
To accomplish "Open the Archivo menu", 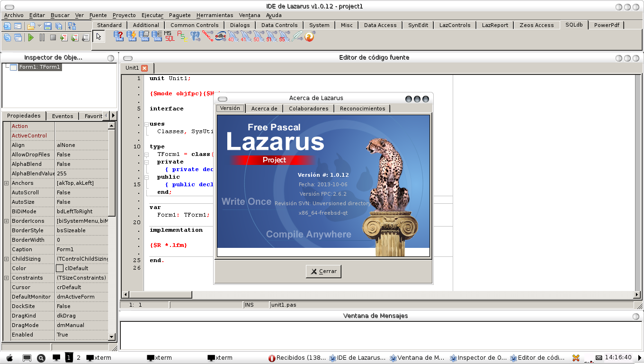I will tap(13, 15).
